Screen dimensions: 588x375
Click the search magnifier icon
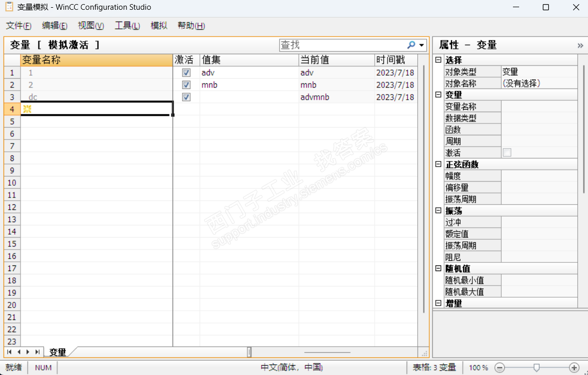point(411,45)
